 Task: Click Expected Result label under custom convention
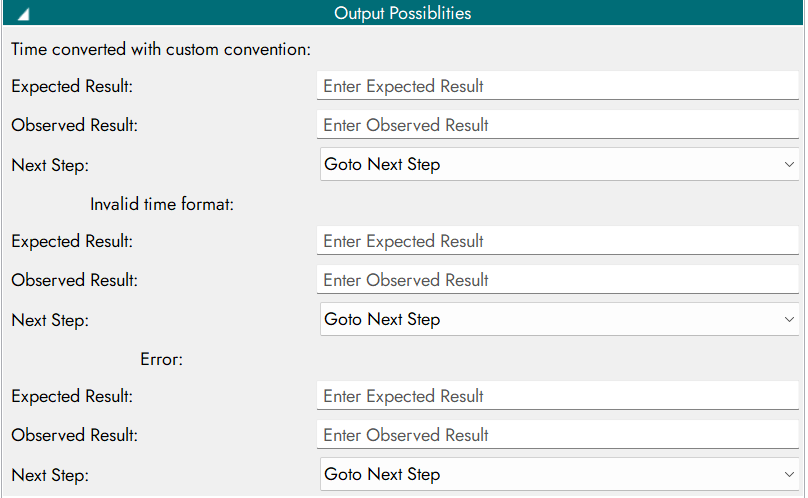click(x=72, y=86)
